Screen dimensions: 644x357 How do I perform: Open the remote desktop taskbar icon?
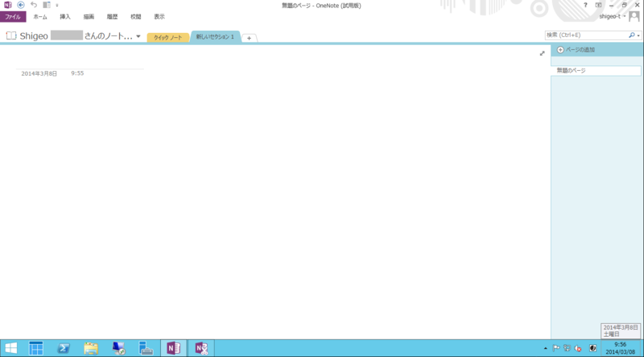click(x=118, y=348)
